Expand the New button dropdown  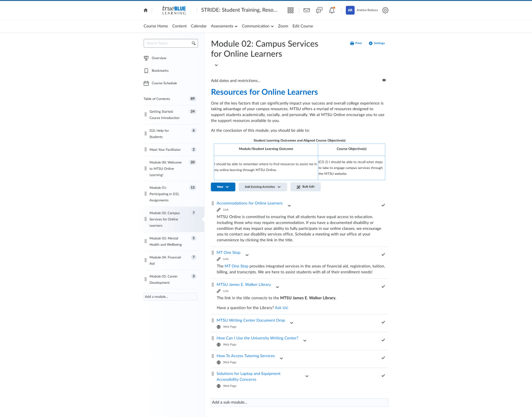pyautogui.click(x=223, y=187)
